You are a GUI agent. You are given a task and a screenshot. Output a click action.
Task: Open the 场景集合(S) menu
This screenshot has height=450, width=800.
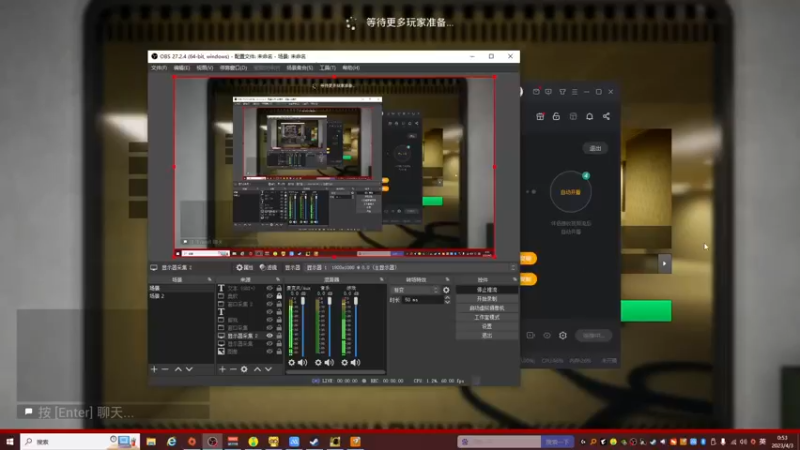click(x=299, y=68)
